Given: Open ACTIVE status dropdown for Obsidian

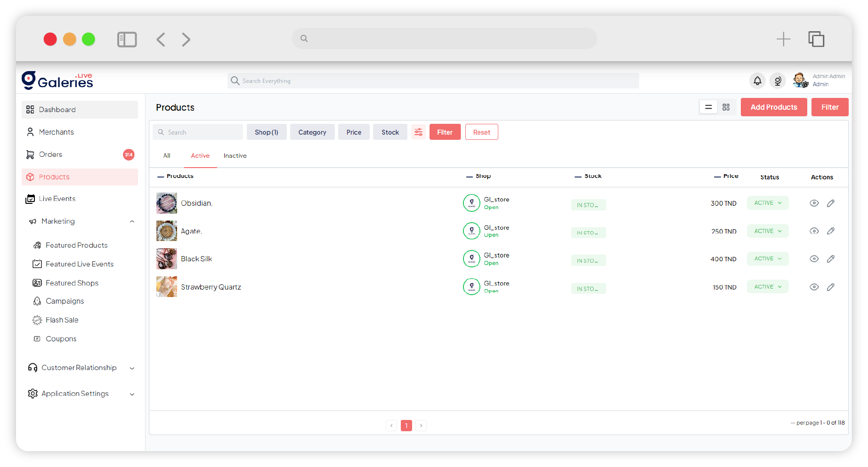Looking at the screenshot, I should click(767, 203).
